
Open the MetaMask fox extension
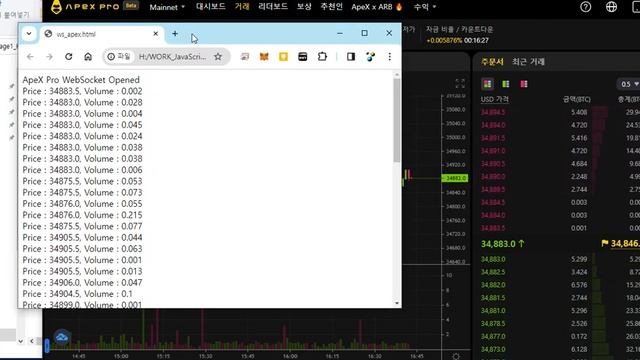(264, 57)
